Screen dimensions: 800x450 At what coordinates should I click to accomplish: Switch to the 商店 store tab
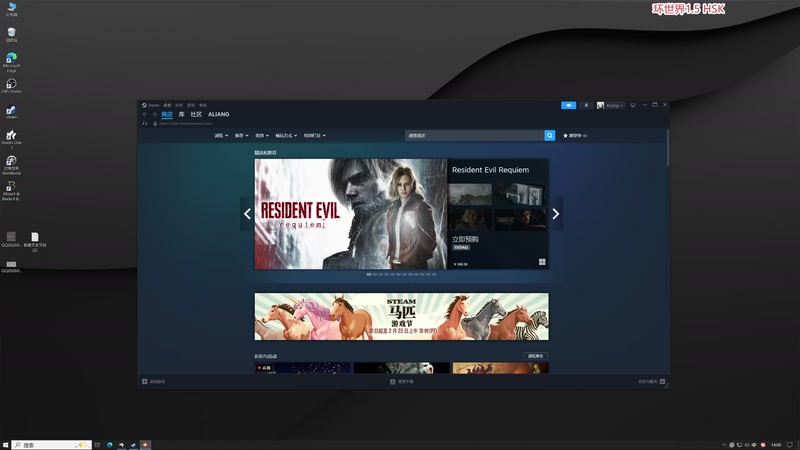pos(167,114)
